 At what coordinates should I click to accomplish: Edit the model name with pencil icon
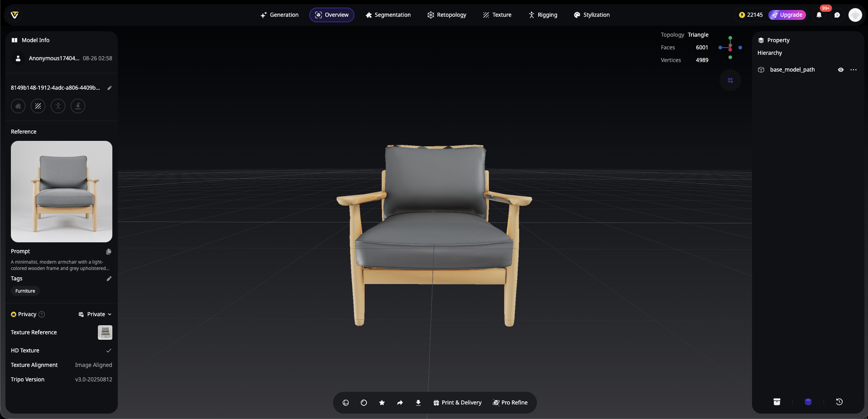pos(109,88)
